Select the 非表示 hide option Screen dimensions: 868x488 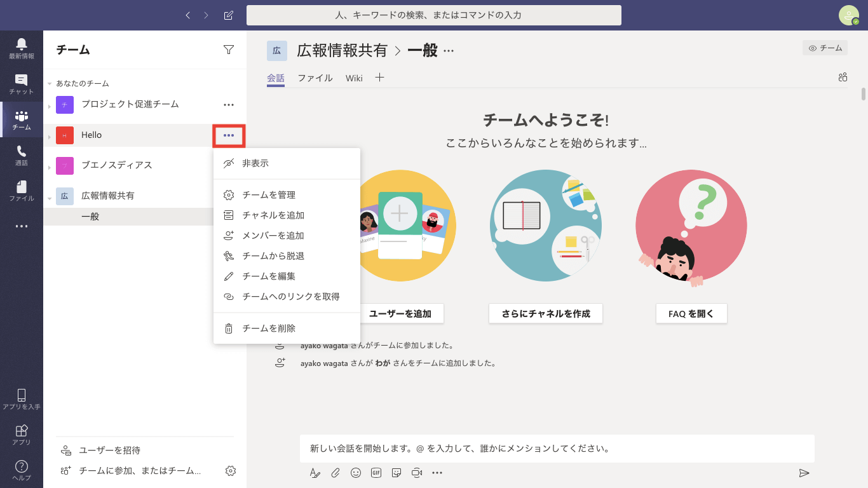[255, 163]
